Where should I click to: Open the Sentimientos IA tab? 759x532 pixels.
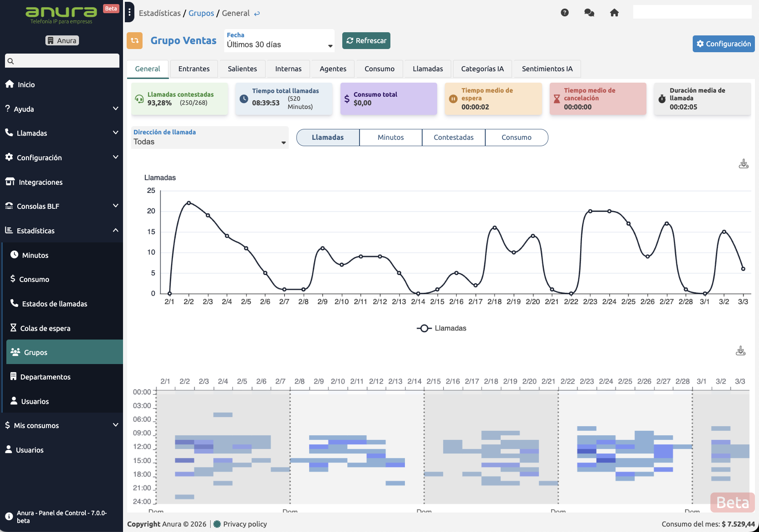click(547, 69)
